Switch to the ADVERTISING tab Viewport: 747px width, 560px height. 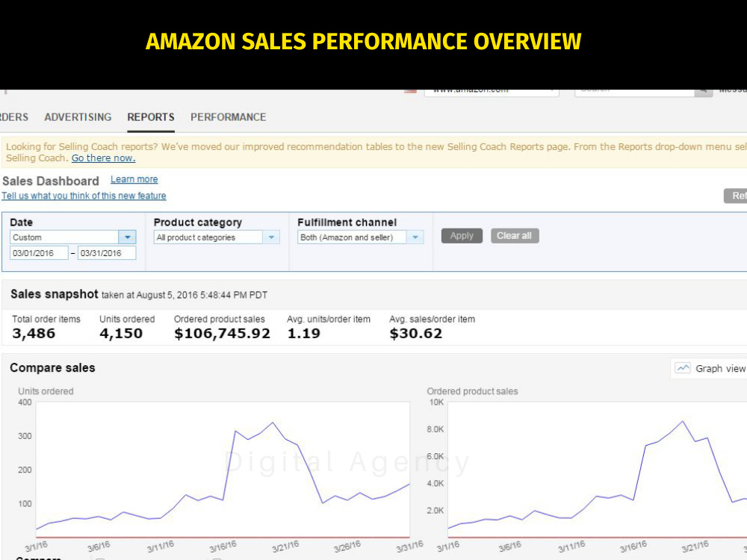pos(78,117)
